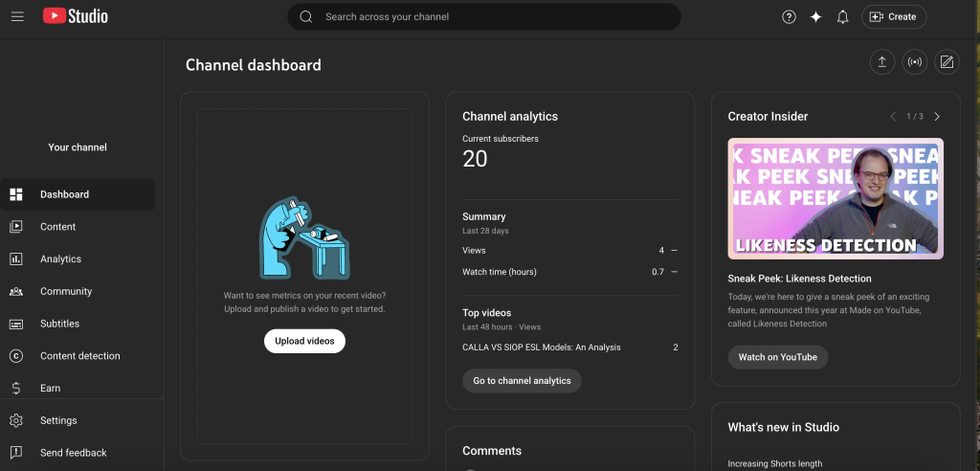Open the Help question mark icon
Viewport: 980px width, 471px height.
point(789,16)
